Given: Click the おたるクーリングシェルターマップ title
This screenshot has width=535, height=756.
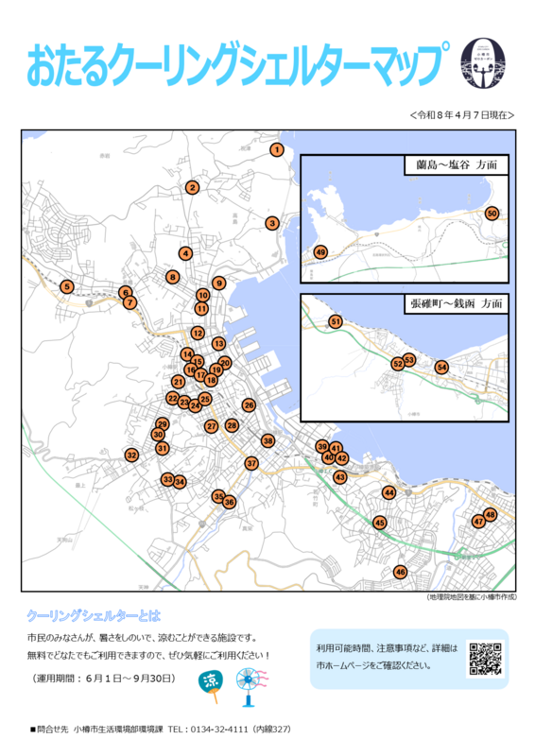Looking at the screenshot, I should click(x=238, y=64).
